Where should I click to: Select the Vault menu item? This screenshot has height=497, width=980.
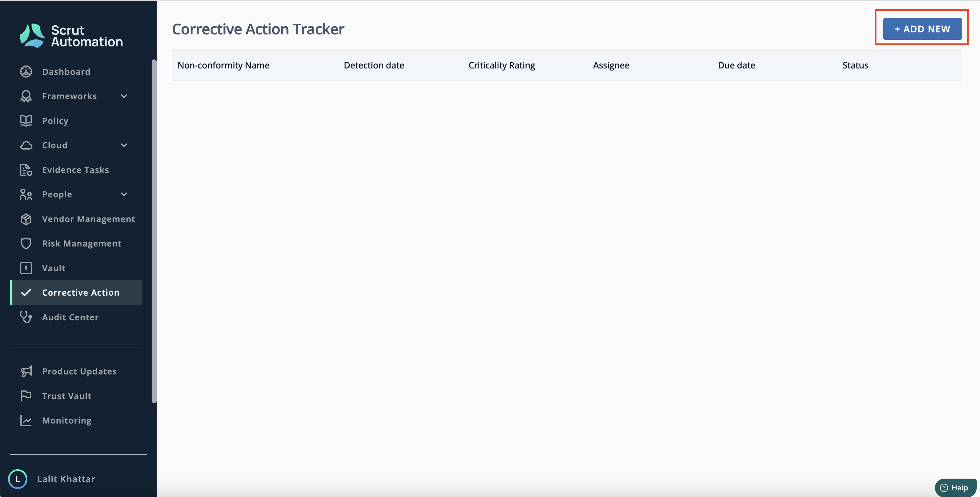tap(54, 268)
